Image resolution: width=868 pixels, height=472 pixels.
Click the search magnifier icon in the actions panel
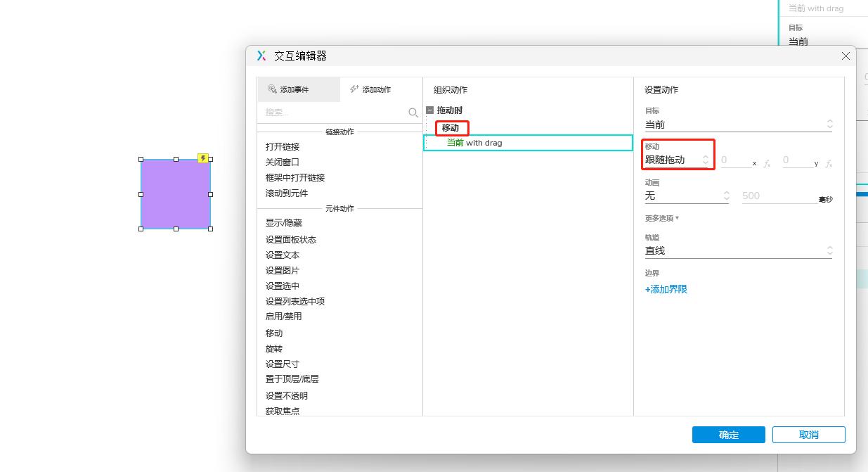click(414, 112)
